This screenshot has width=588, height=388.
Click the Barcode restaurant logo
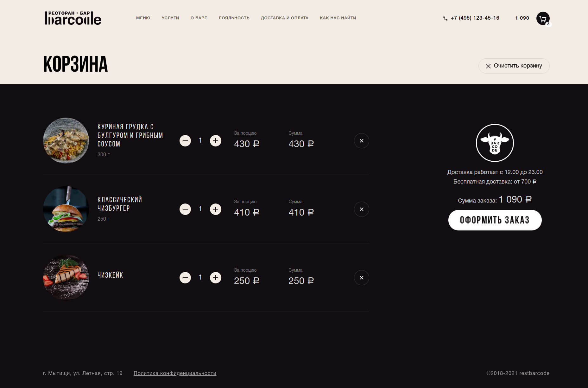tap(73, 18)
